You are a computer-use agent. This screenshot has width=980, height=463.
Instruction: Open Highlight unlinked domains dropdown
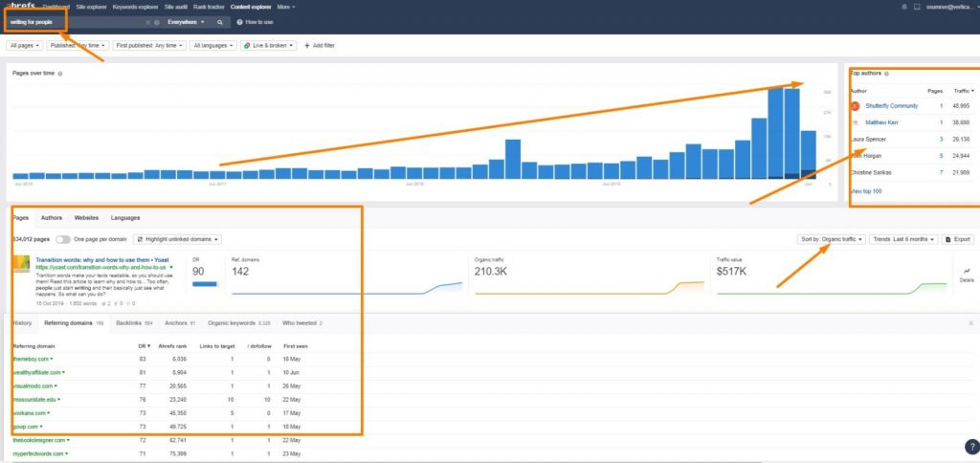pos(178,239)
